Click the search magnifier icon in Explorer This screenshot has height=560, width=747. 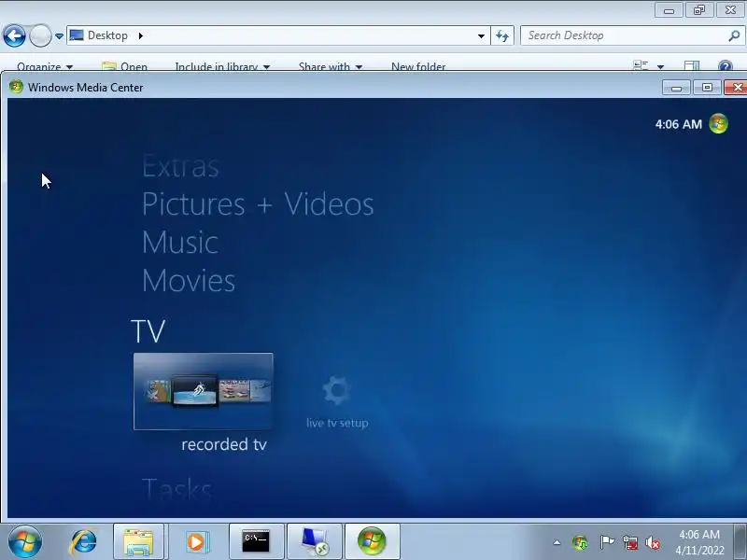coord(734,35)
